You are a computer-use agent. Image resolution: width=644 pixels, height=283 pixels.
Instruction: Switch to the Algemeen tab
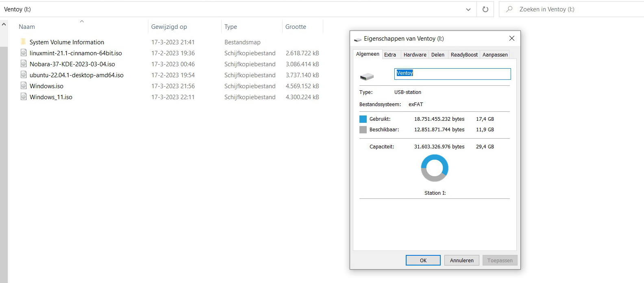[368, 54]
